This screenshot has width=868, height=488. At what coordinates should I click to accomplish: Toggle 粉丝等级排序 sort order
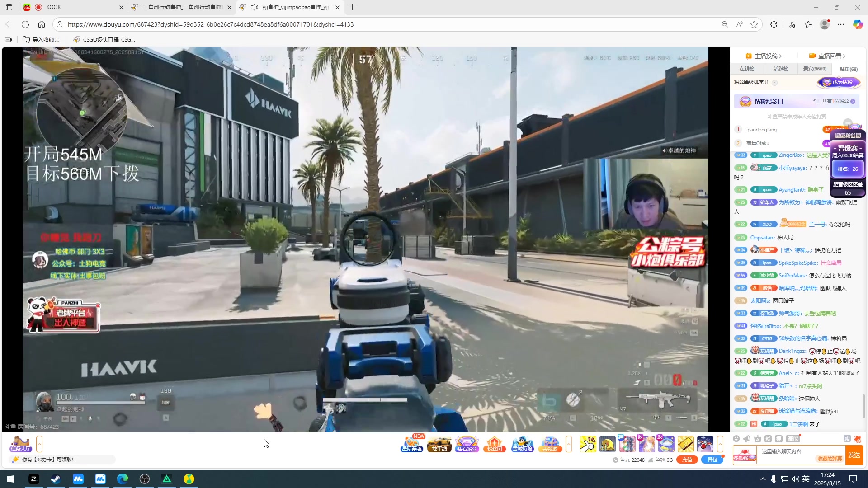751,82
